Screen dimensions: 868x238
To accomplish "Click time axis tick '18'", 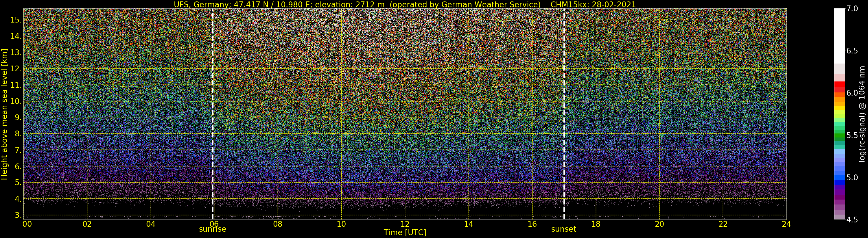I will tap(596, 224).
